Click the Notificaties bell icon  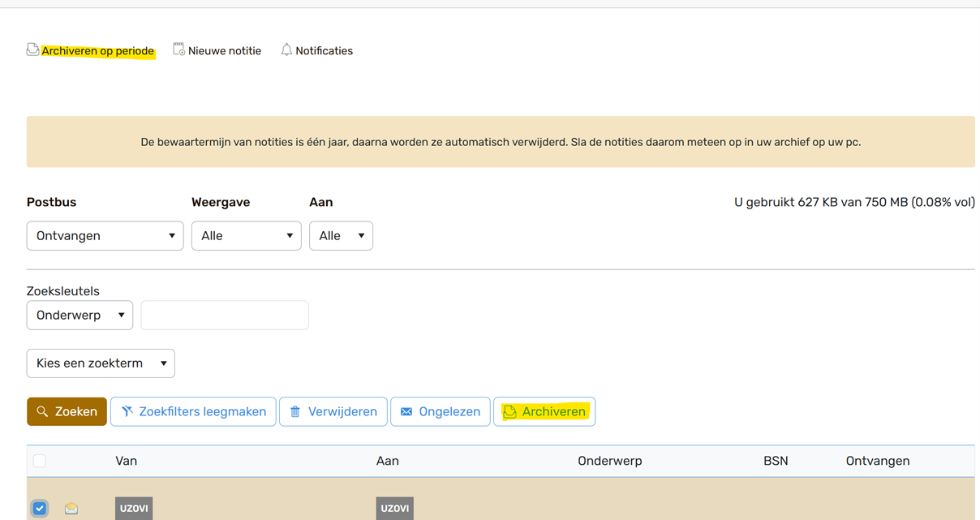[286, 50]
